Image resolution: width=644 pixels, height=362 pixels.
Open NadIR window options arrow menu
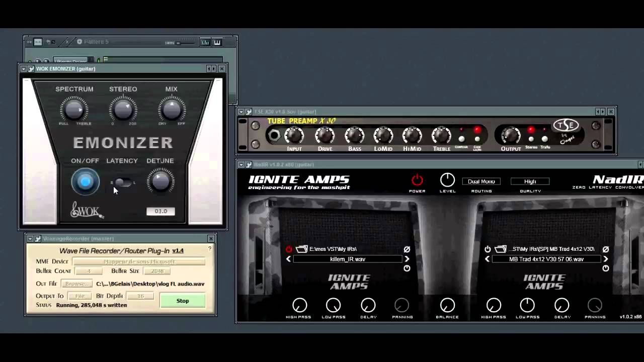(241, 164)
